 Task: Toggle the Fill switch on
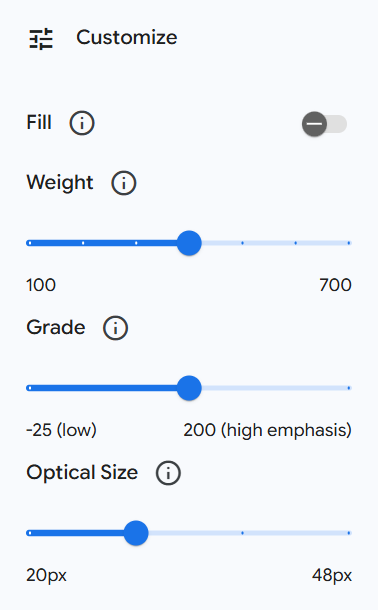[x=324, y=124]
